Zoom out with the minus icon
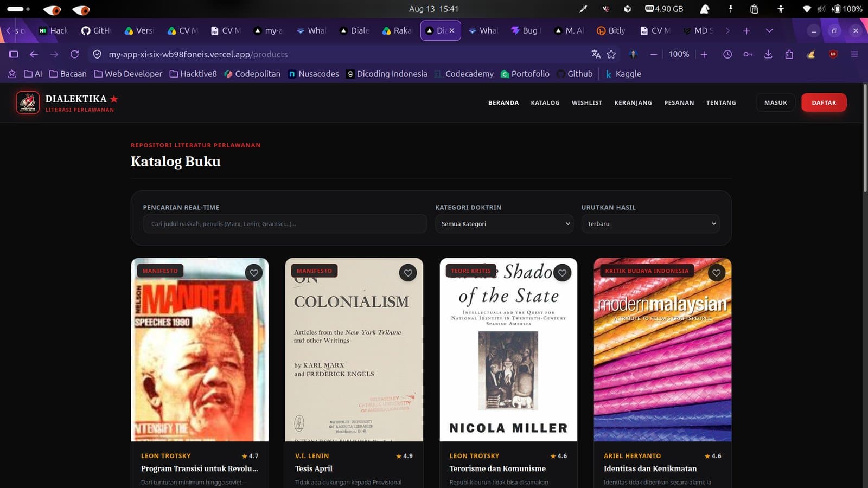 [653, 54]
